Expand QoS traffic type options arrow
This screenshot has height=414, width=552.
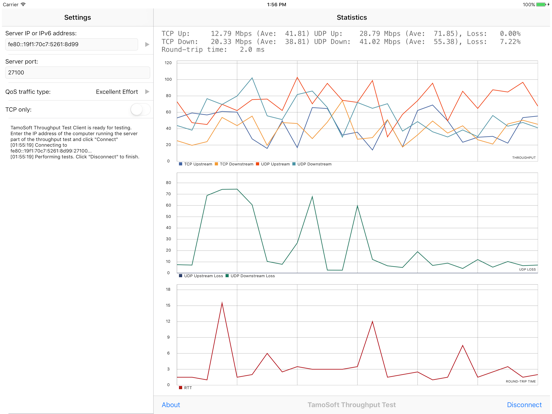coord(147,92)
